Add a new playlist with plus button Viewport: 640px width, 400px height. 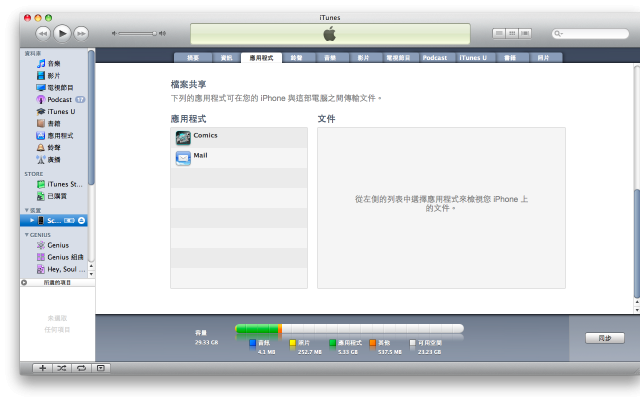[x=42, y=368]
